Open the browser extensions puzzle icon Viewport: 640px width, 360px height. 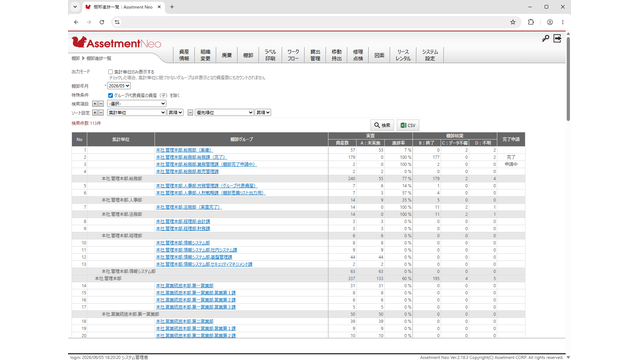pos(531,22)
